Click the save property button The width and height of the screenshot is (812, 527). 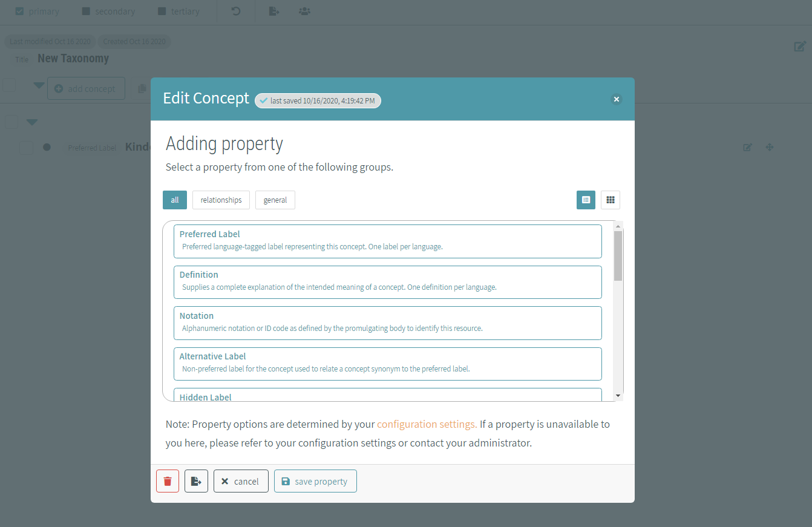[x=315, y=481]
